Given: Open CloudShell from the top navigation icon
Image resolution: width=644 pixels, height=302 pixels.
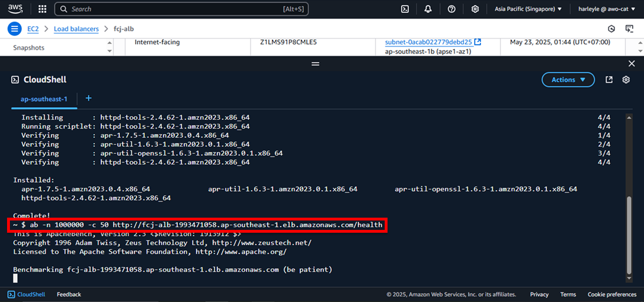Looking at the screenshot, I should [405, 9].
